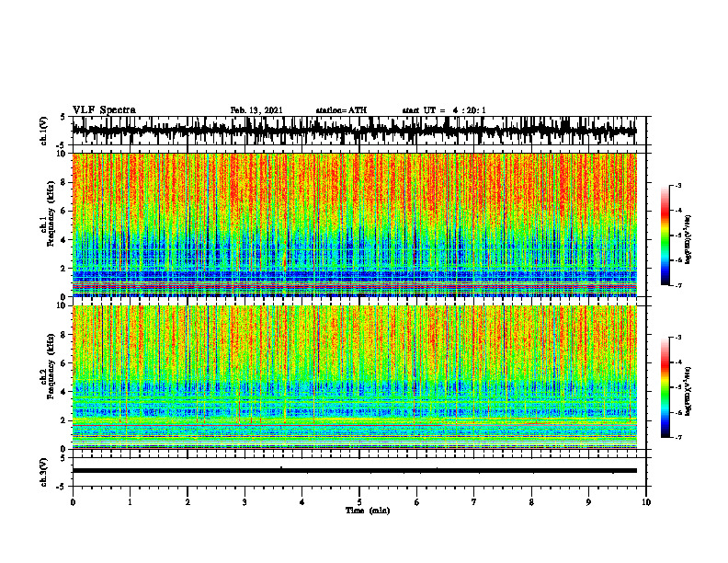Screen dimensions: 728x563
Task: Click the ch.1 voltage waveform trace
Action: [x=354, y=131]
